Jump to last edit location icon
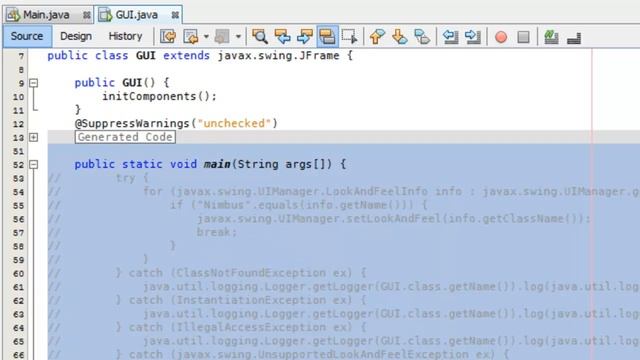640x360 pixels. coord(168,37)
